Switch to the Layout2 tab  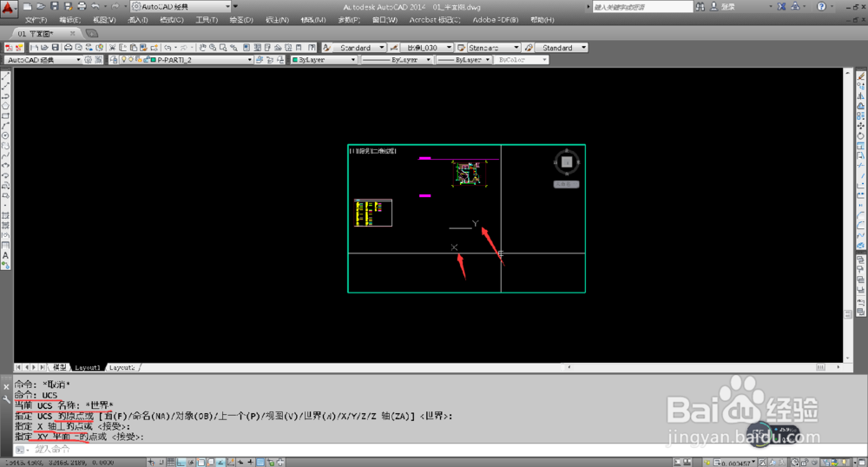122,367
